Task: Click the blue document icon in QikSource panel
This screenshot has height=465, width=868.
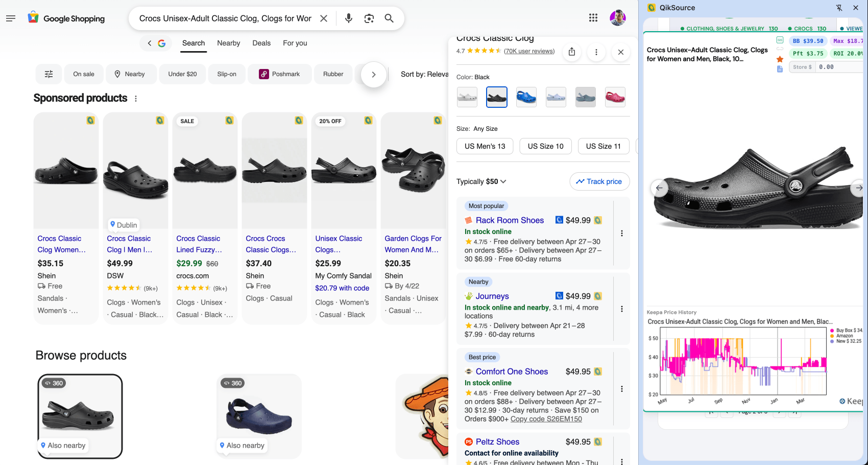Action: (780, 68)
